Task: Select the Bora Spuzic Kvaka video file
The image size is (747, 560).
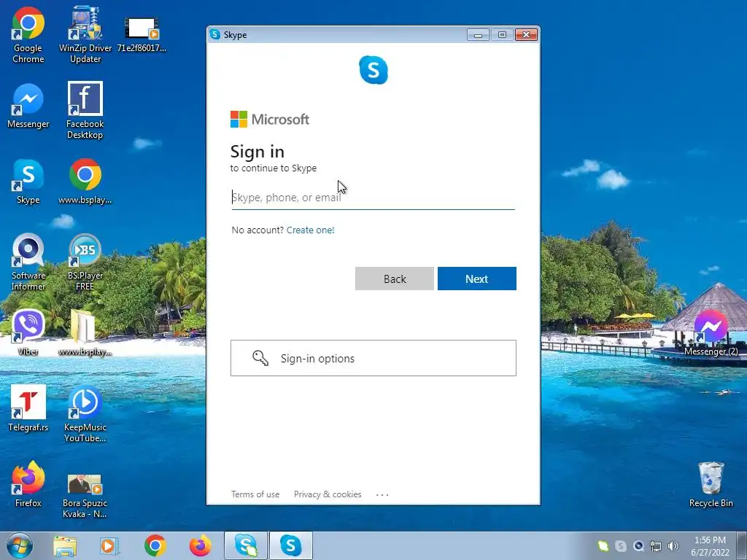Action: tap(85, 494)
